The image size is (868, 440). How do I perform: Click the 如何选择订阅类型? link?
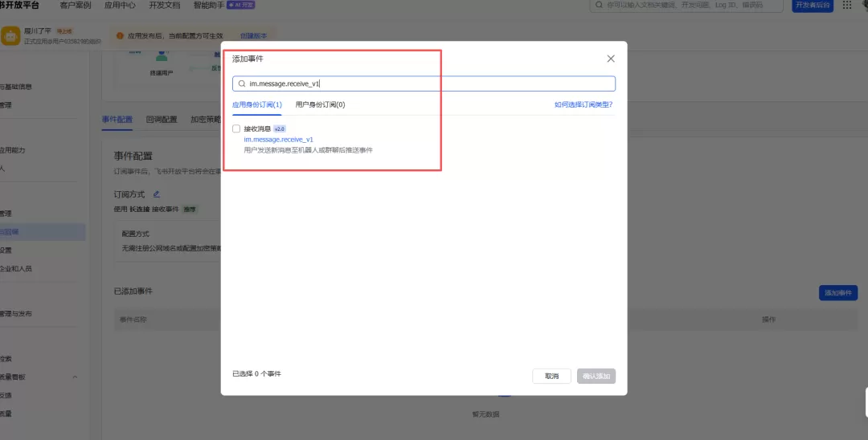tap(583, 104)
